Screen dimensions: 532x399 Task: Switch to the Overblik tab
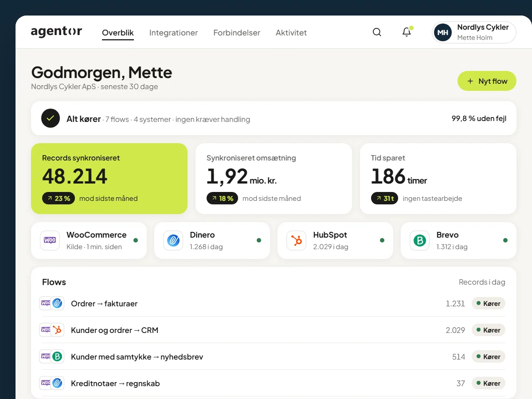tap(118, 32)
